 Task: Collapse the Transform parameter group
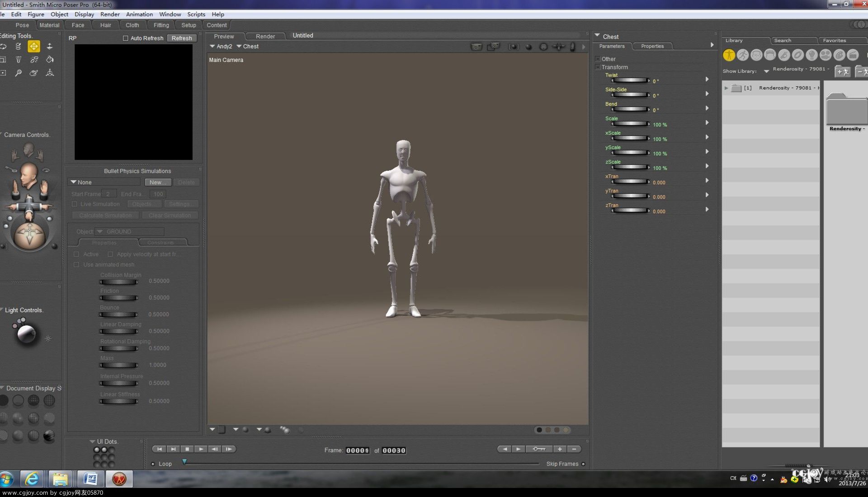coord(598,67)
